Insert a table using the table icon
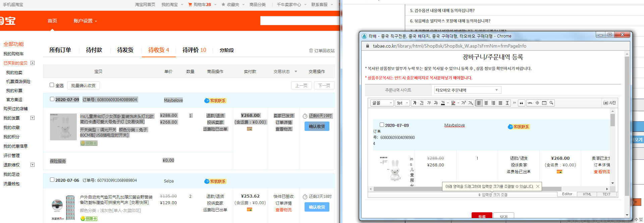The height and width of the screenshot is (223, 644). coord(544,103)
